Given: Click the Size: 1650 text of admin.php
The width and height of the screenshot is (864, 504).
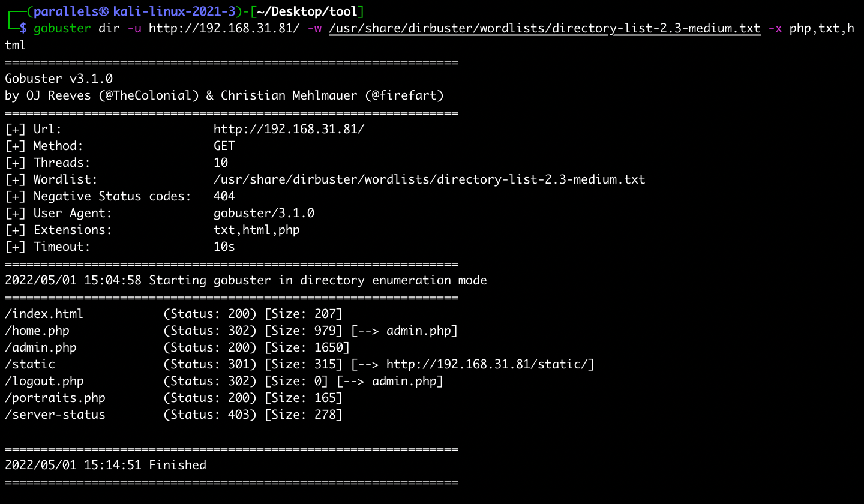Looking at the screenshot, I should click(307, 347).
